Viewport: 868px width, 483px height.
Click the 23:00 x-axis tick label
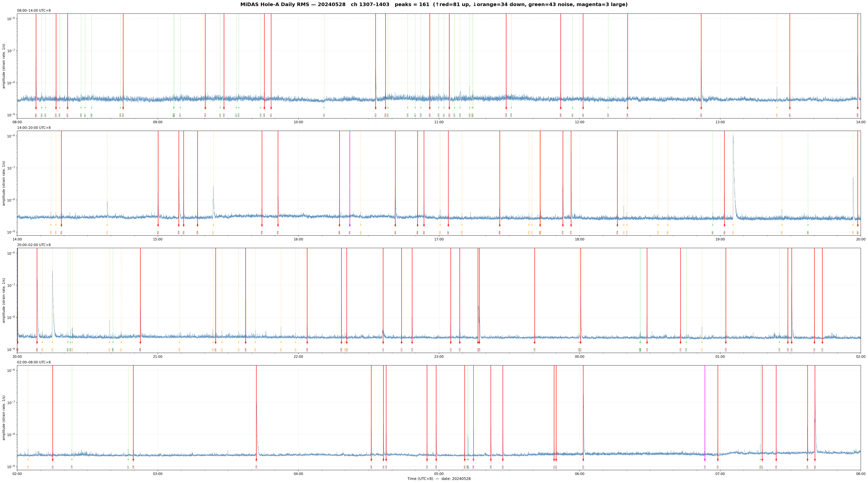click(x=439, y=356)
